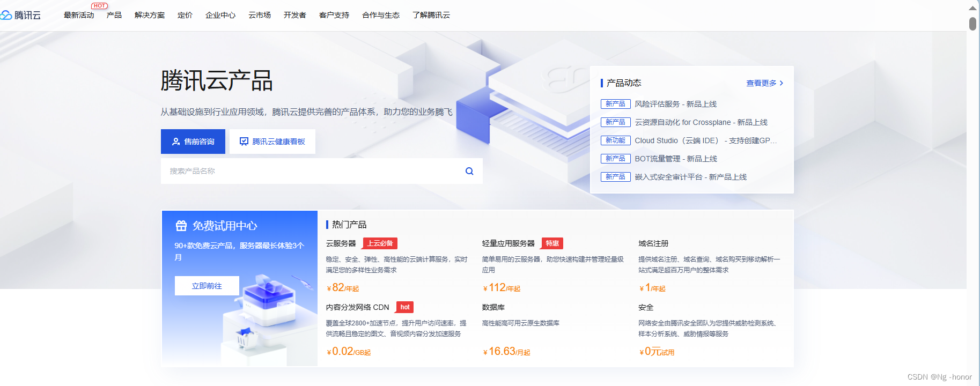Click the ¥0.02/GB起 price
Image resolution: width=980 pixels, height=386 pixels.
click(x=349, y=352)
